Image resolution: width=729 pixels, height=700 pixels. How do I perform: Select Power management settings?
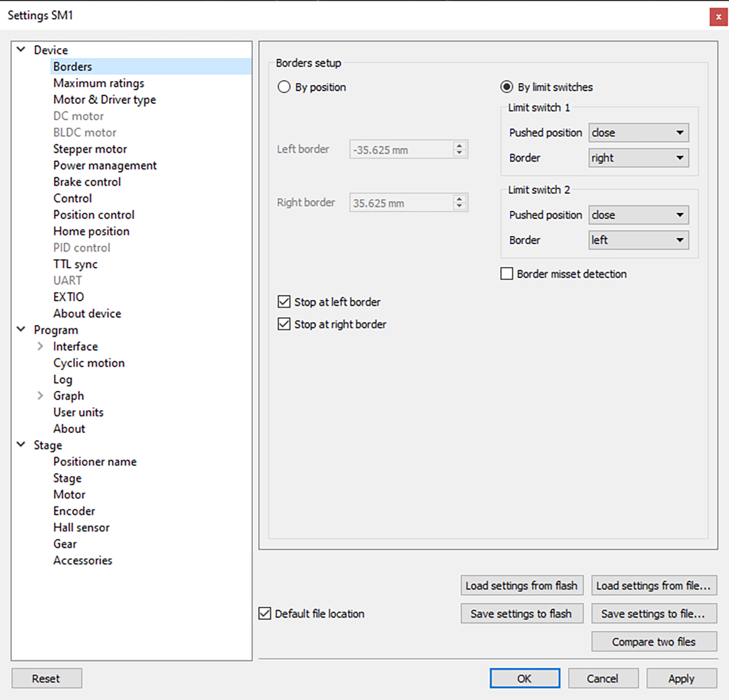[105, 165]
